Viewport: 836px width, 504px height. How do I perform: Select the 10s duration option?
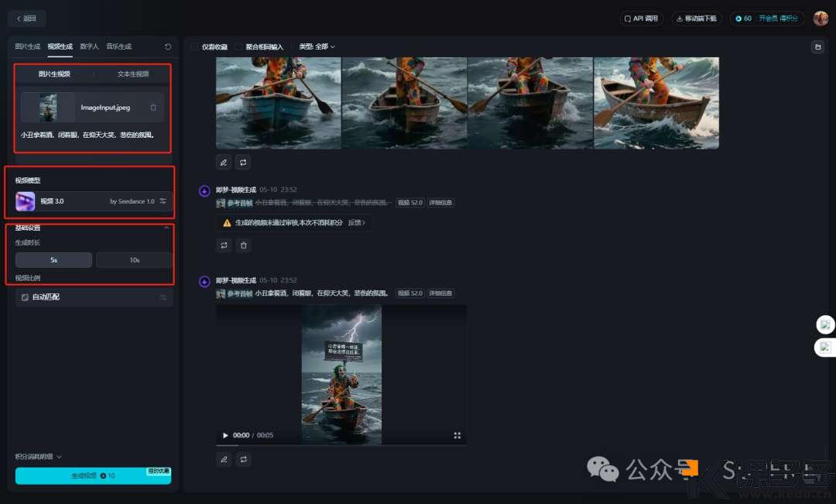coord(134,260)
